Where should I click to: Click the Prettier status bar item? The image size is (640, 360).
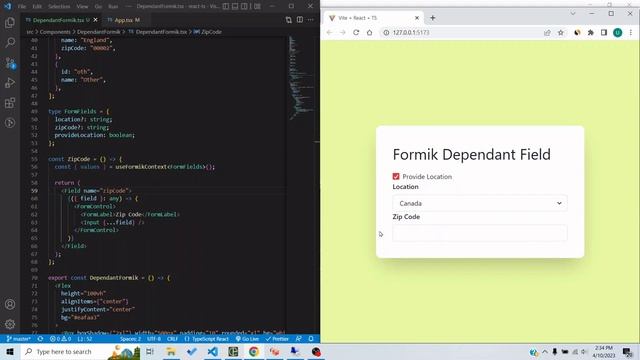[277, 339]
